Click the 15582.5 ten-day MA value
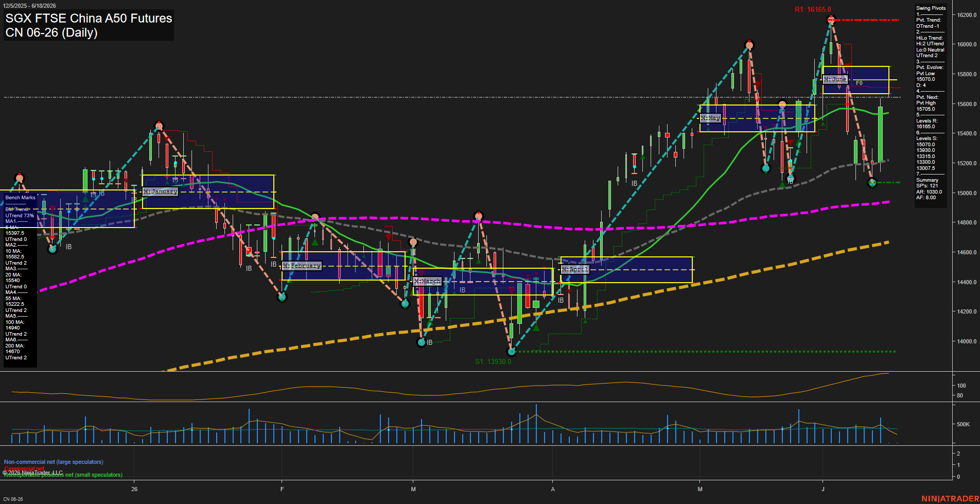 15,257
